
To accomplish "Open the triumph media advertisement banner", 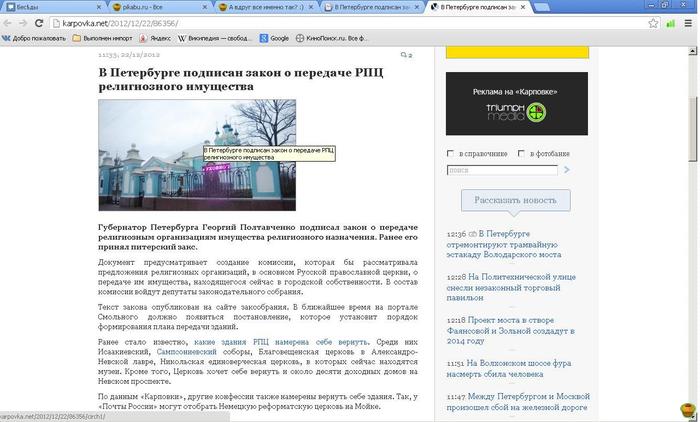I will click(x=517, y=104).
